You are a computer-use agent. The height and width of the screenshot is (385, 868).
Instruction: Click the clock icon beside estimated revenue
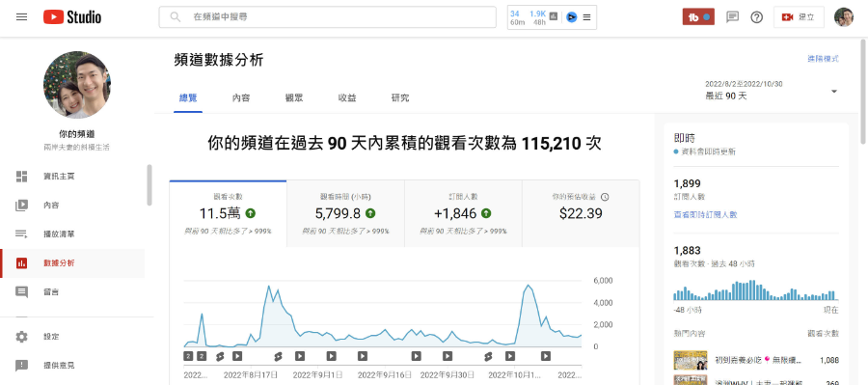[605, 197]
